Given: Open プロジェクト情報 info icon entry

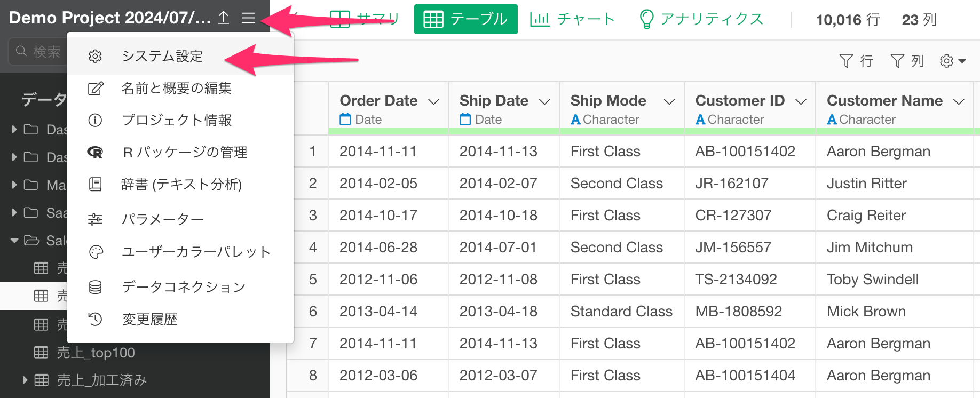Looking at the screenshot, I should pyautogui.click(x=180, y=120).
